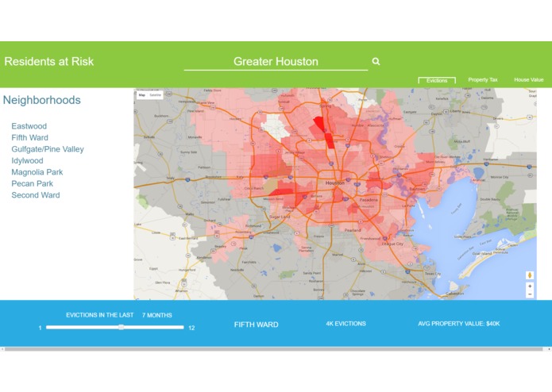This screenshot has width=552, height=392.
Task: Click the Houston city label on map
Action: click(335, 183)
